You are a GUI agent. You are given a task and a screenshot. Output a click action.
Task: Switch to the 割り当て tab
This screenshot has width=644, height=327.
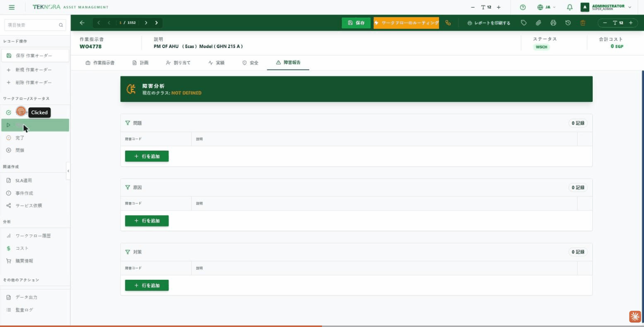tap(178, 63)
